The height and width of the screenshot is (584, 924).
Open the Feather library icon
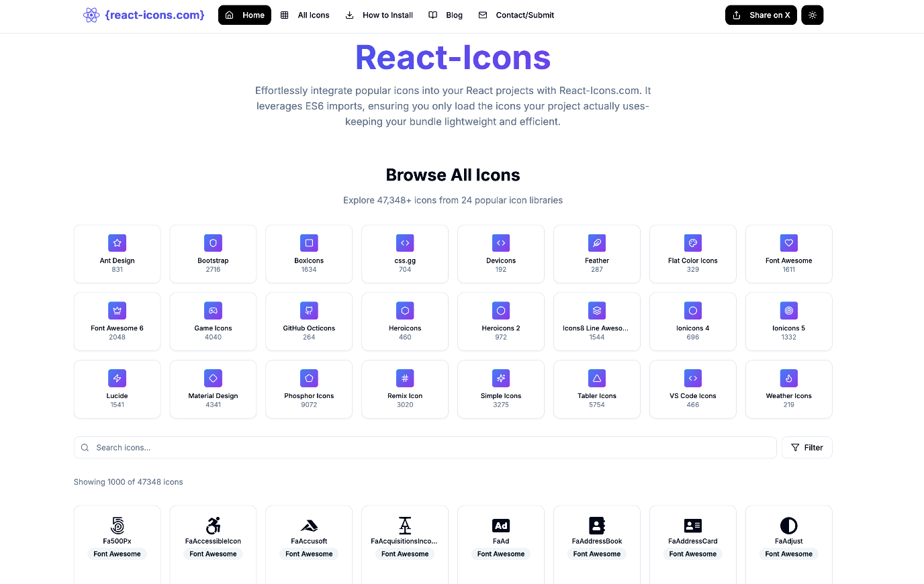[x=597, y=243]
